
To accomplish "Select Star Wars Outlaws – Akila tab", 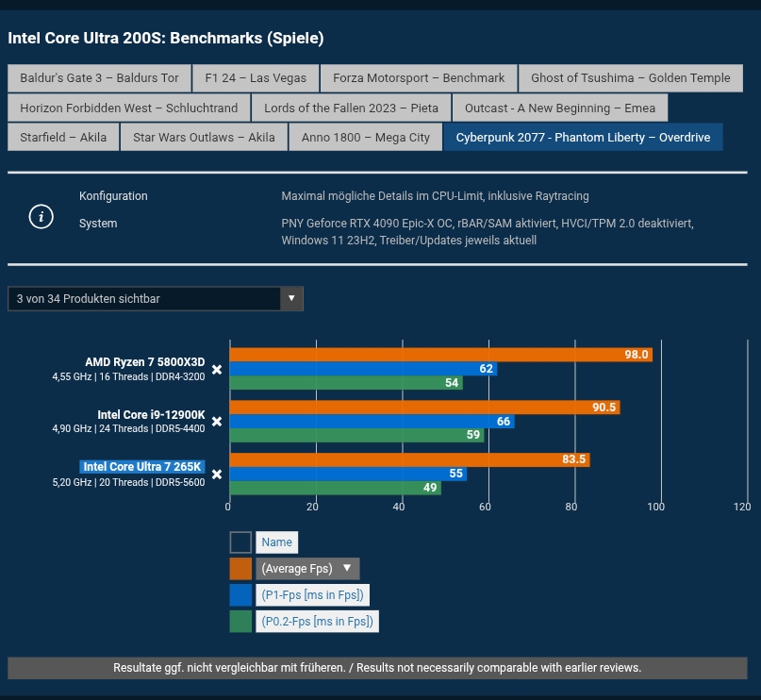I will 204,138.
